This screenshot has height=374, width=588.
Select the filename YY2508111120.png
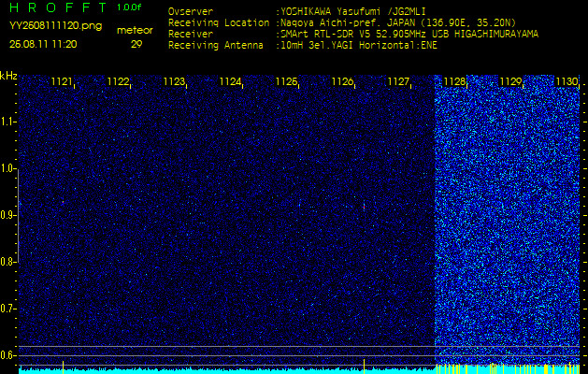(55, 26)
